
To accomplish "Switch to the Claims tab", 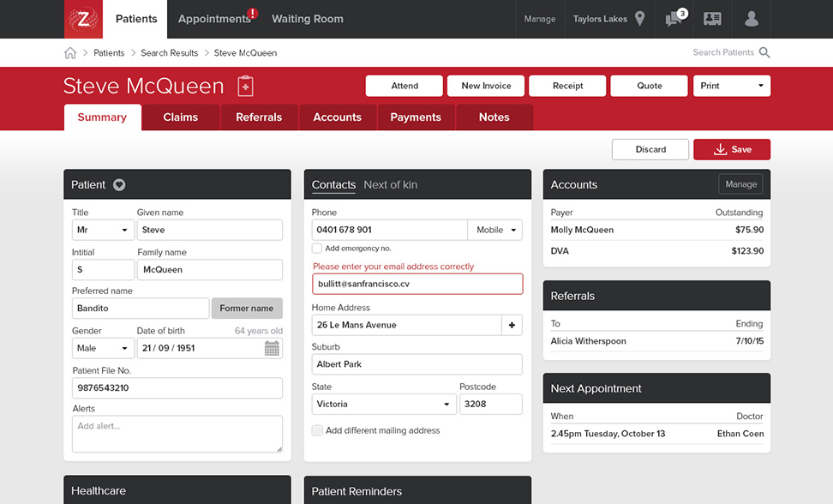I will 180,117.
